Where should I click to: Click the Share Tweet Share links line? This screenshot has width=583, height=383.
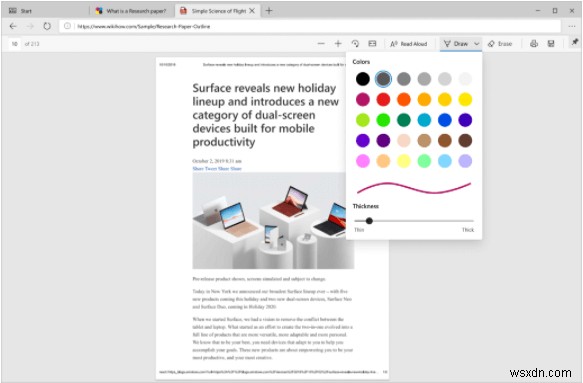click(217, 168)
